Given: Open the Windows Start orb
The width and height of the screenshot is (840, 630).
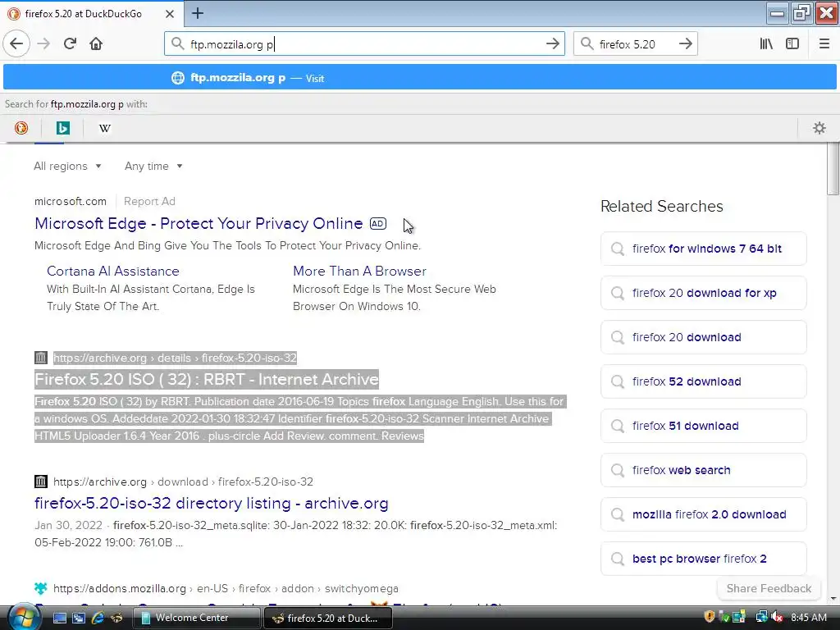Looking at the screenshot, I should pyautogui.click(x=24, y=617).
